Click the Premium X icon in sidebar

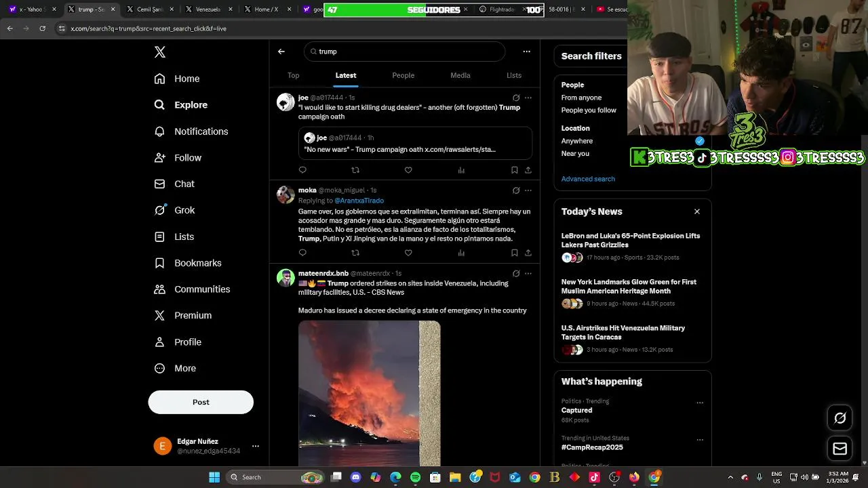pyautogui.click(x=159, y=315)
